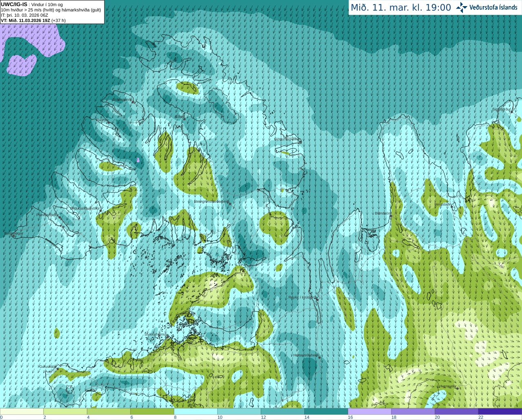Click the Stykkishólmur place label
The image size is (522, 420).
click(x=156, y=334)
